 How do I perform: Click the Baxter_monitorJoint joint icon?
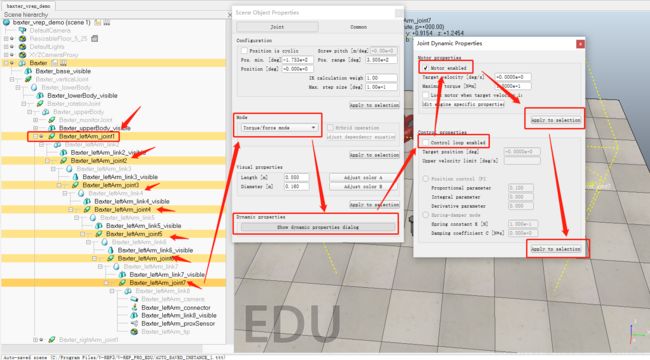(52, 120)
